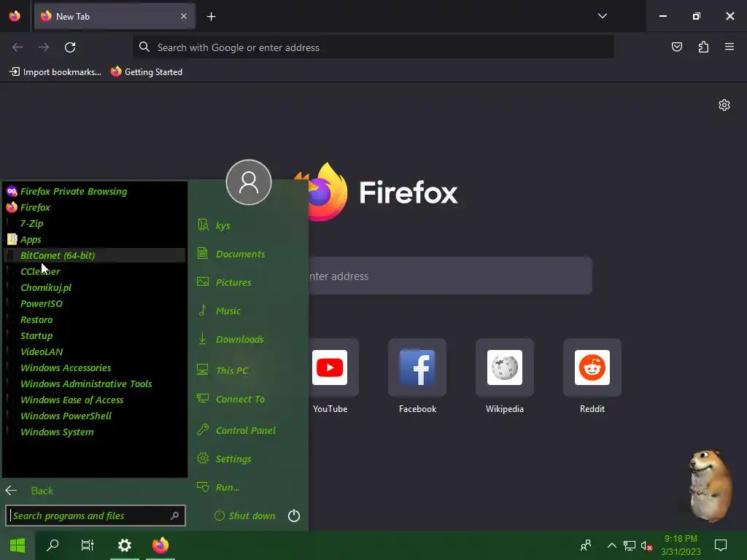The image size is (747, 560).
Task: Expand the CCleaner folder
Action: 96,271
